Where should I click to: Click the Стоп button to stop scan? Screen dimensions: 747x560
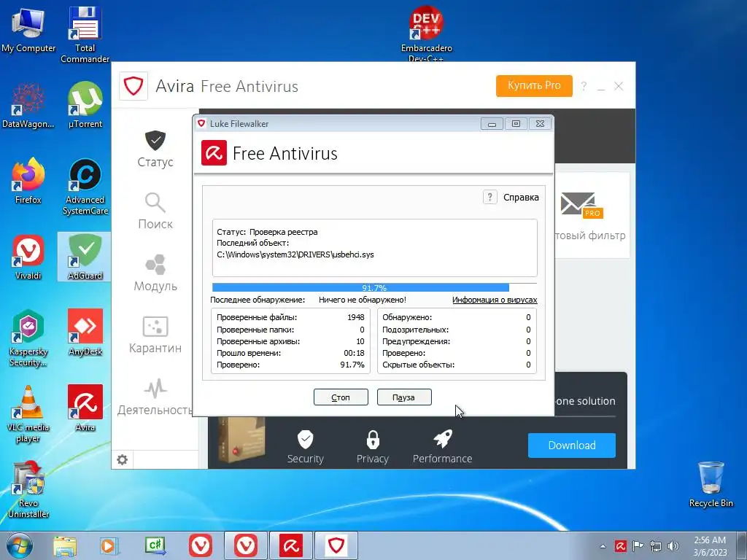point(341,397)
